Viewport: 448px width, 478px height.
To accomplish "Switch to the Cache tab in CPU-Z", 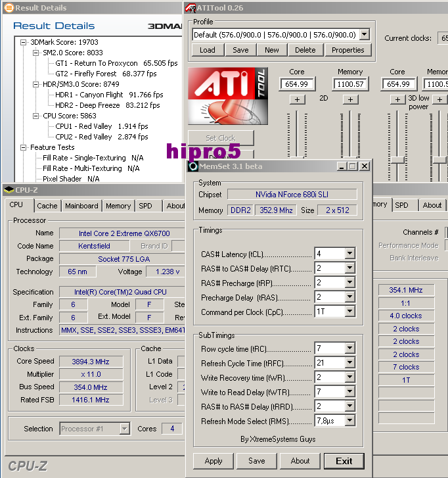I will 47,206.
